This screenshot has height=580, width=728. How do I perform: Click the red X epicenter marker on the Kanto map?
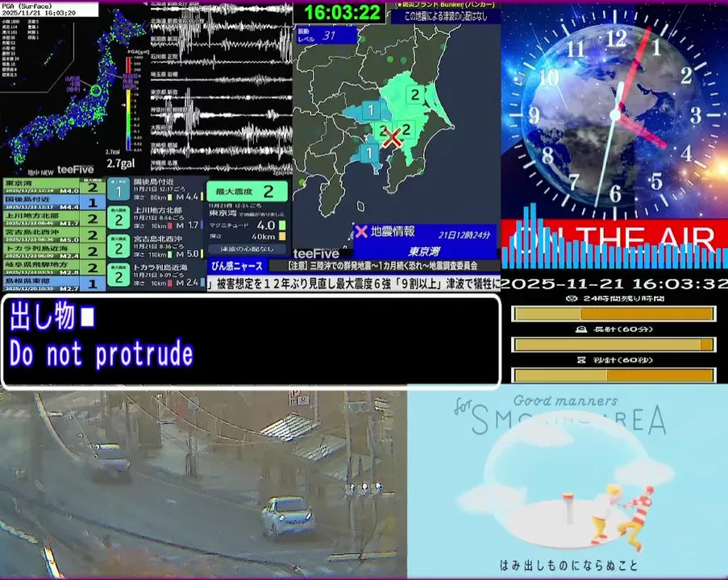coord(393,138)
